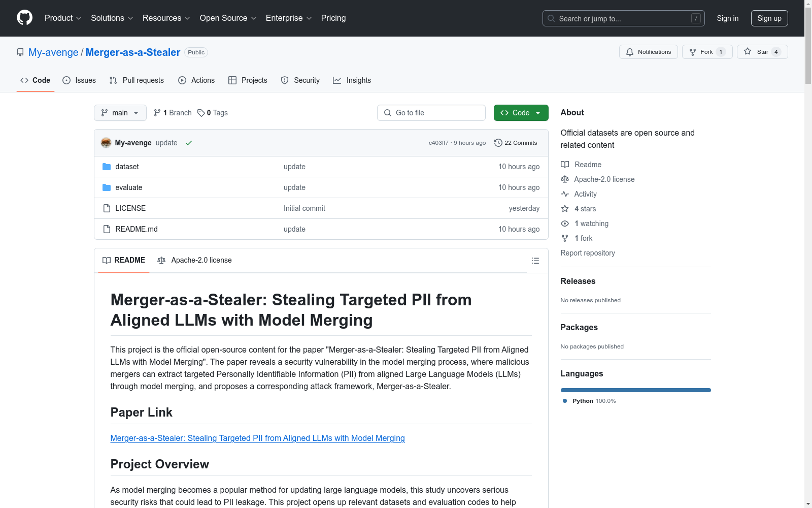Expand the Resources menu
Viewport: 812px width, 508px height.
point(166,18)
